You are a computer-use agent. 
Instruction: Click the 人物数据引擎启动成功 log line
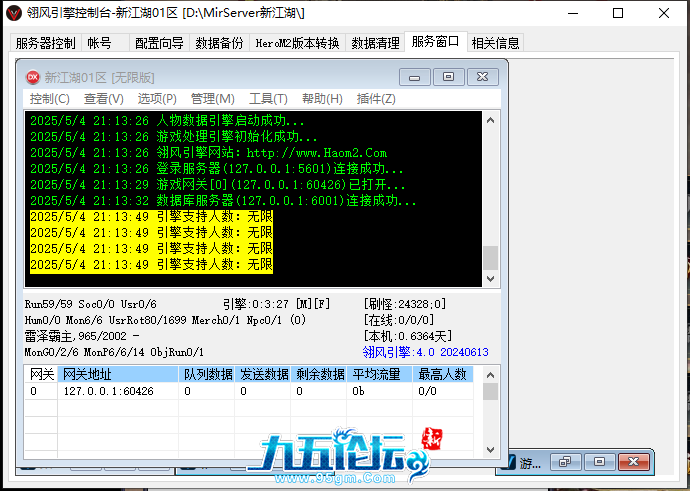click(x=167, y=121)
